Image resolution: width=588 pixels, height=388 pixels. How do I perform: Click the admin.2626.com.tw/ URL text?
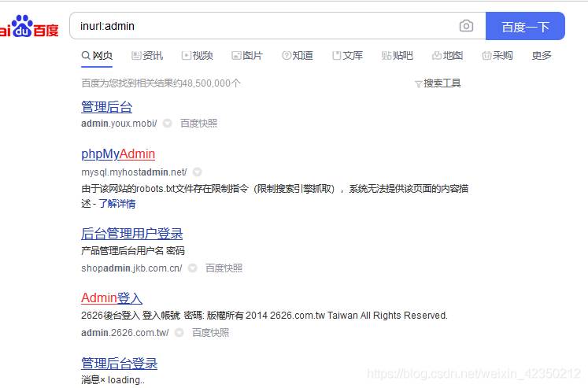(x=125, y=333)
